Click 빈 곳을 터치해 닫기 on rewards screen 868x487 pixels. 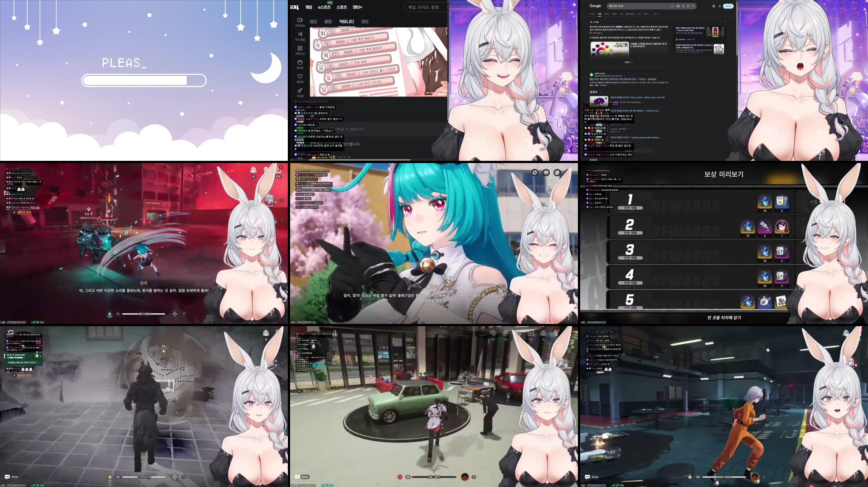[x=724, y=318]
